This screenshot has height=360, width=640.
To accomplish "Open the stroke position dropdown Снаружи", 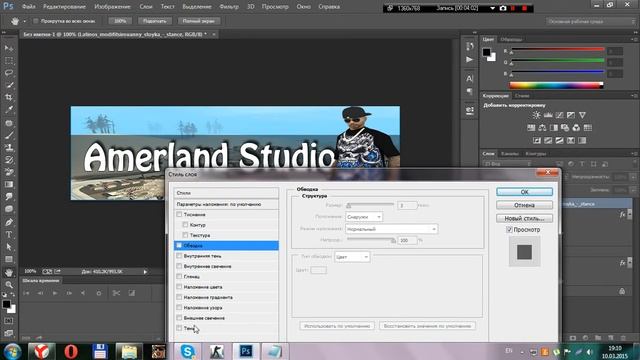I will (x=364, y=217).
